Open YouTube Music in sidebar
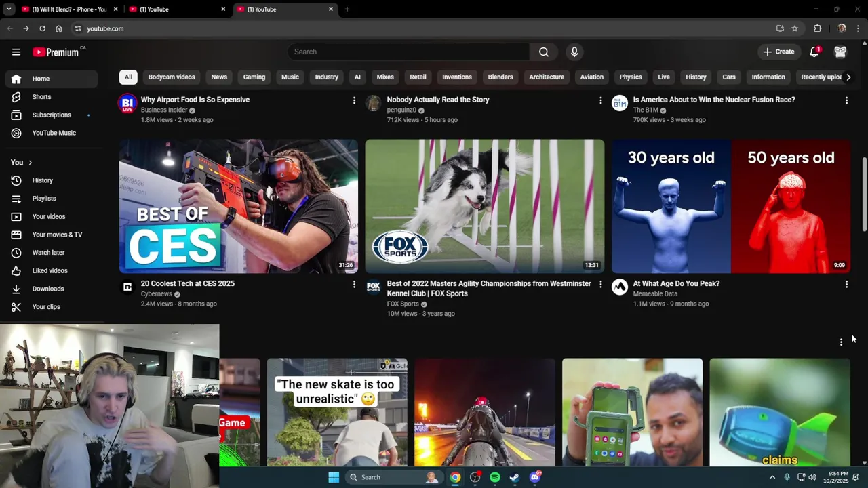 [52, 133]
